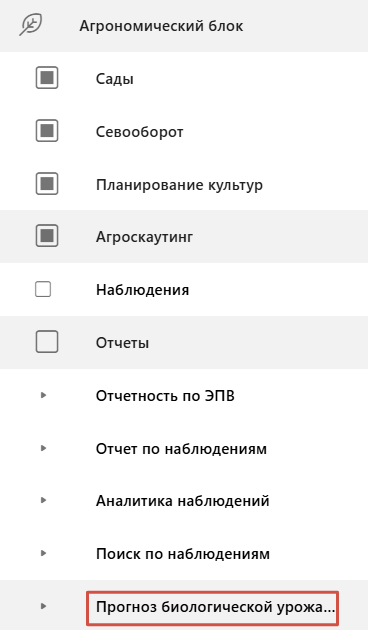The height and width of the screenshot is (630, 368).
Task: Expand the Аналитика наблюдений triangle
Action: 43,500
